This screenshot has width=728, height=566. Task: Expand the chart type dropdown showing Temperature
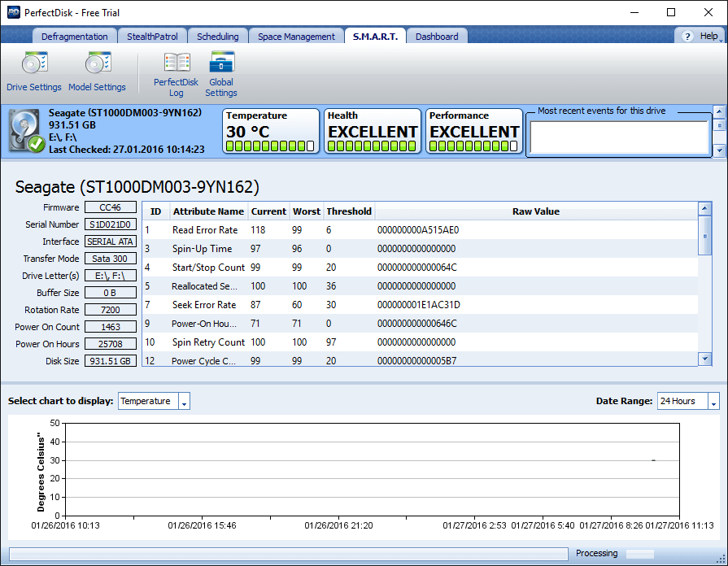click(185, 401)
